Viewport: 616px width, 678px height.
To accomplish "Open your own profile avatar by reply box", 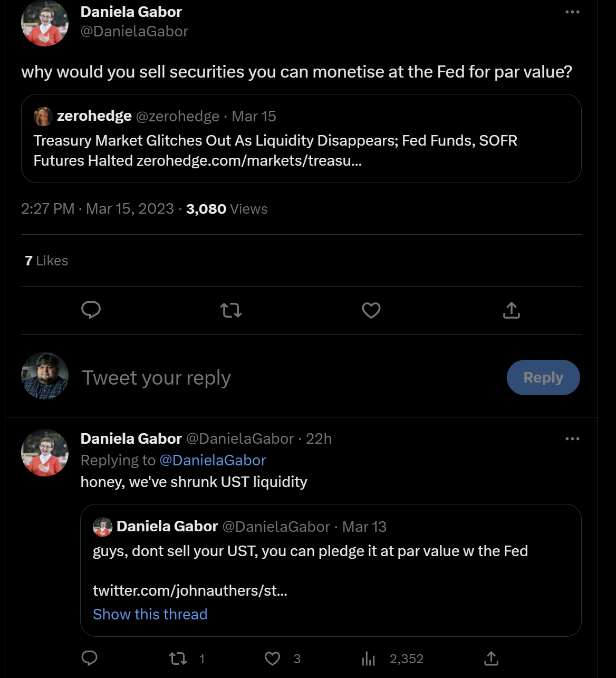I will click(45, 376).
